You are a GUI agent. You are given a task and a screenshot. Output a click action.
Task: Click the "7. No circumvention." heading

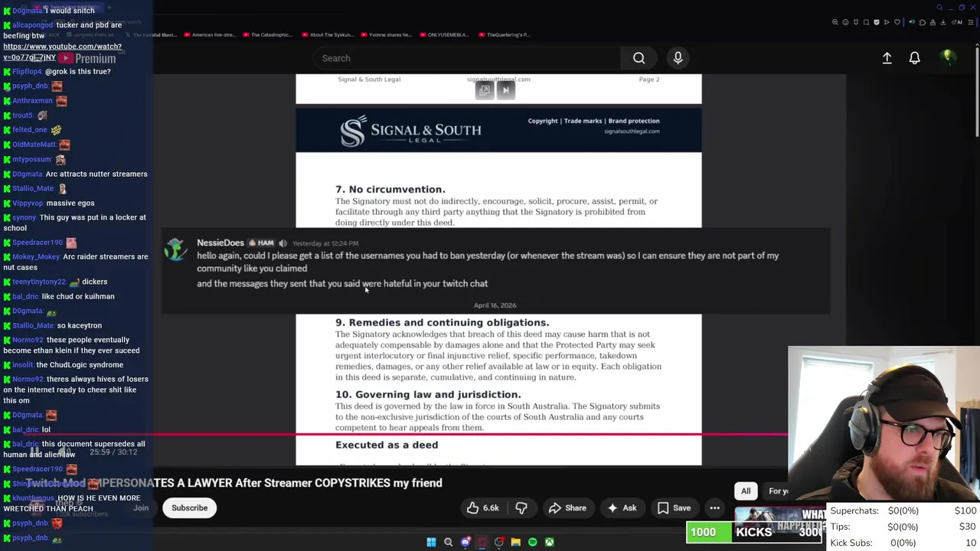(390, 189)
